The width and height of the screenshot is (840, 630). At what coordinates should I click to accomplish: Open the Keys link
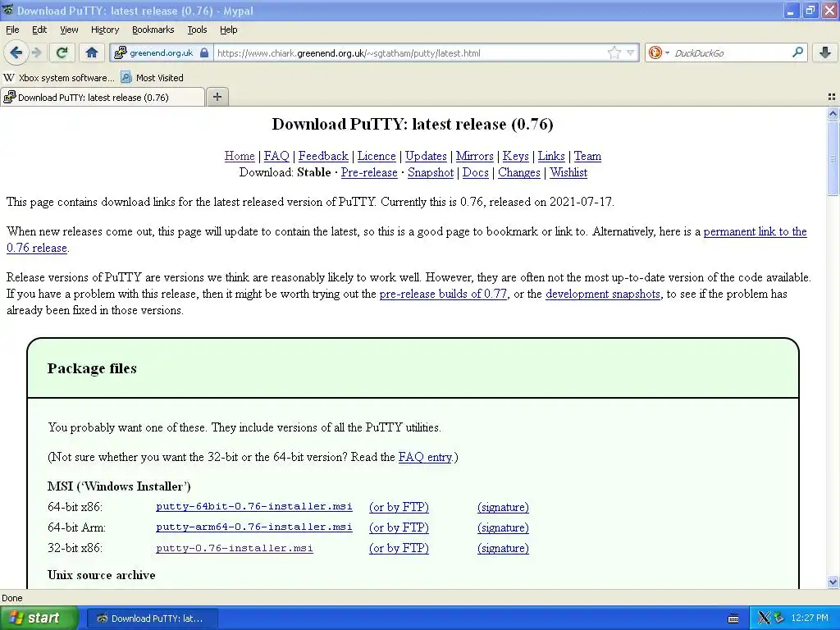tap(515, 156)
